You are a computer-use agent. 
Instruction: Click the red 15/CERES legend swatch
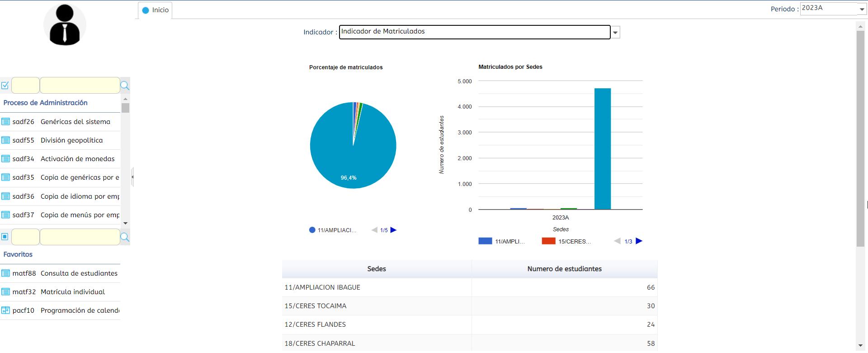point(548,241)
